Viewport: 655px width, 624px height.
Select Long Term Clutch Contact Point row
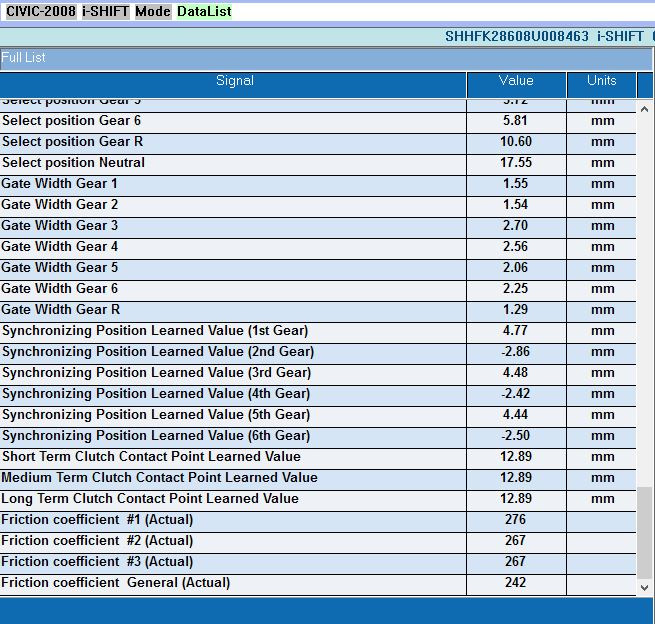(x=318, y=500)
